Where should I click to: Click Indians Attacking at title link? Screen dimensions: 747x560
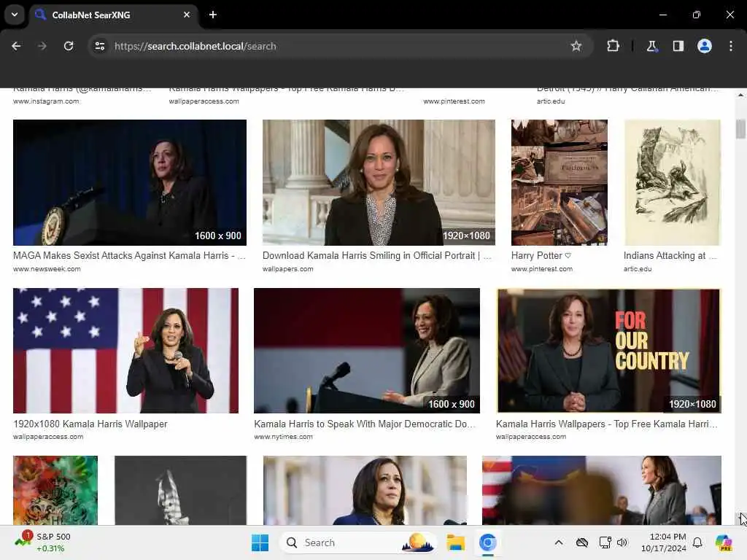670,256
